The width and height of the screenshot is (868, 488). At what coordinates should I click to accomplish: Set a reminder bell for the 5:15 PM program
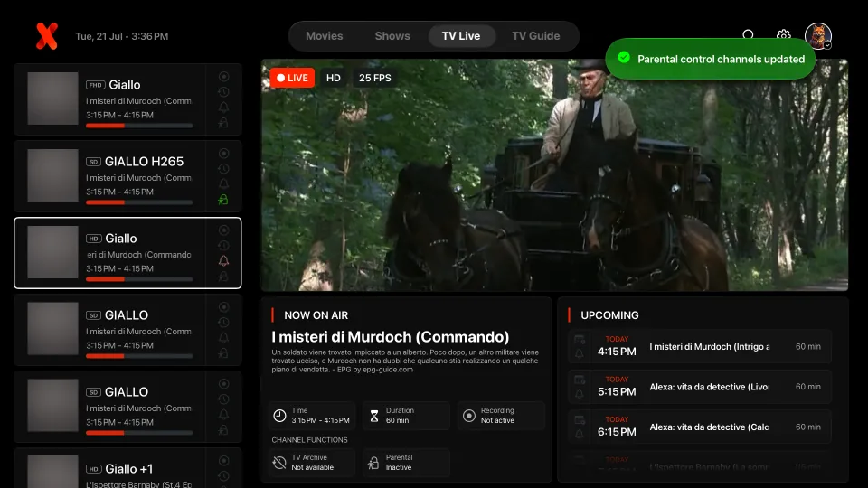[x=580, y=394]
